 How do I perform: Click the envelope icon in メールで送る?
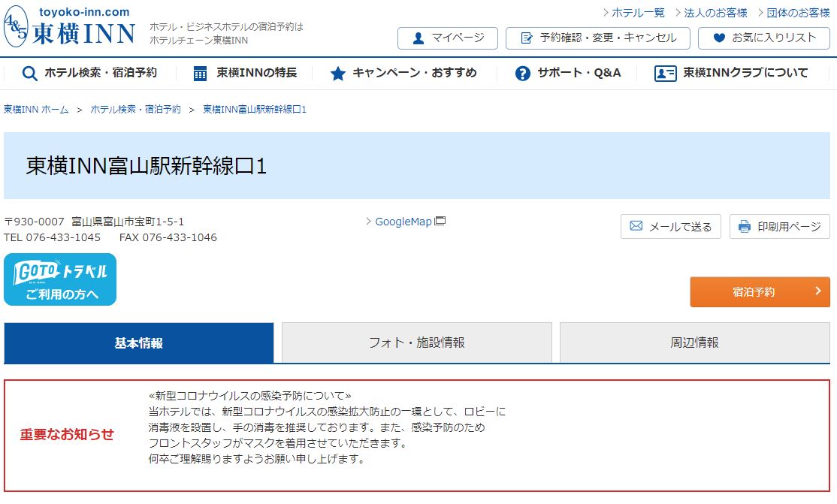pyautogui.click(x=636, y=226)
